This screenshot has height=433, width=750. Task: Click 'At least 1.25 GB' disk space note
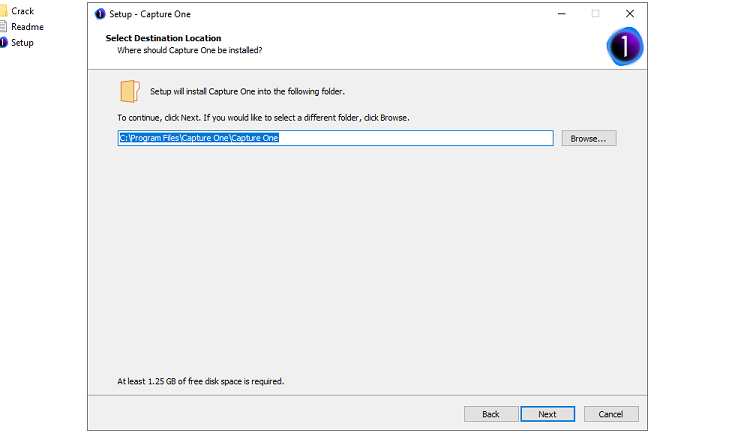[200, 381]
